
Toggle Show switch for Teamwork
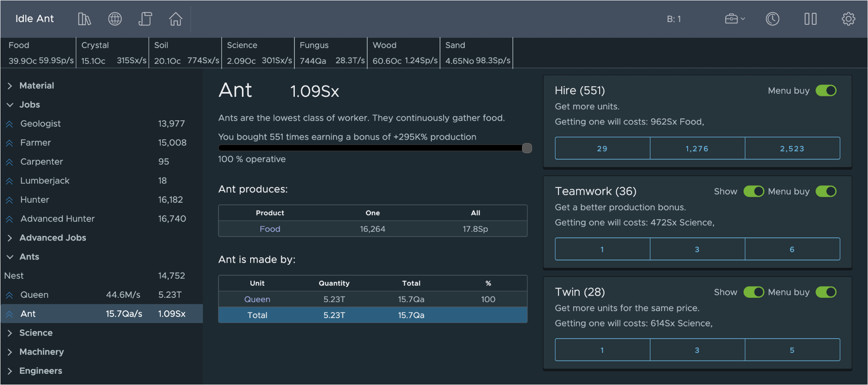[x=754, y=191]
